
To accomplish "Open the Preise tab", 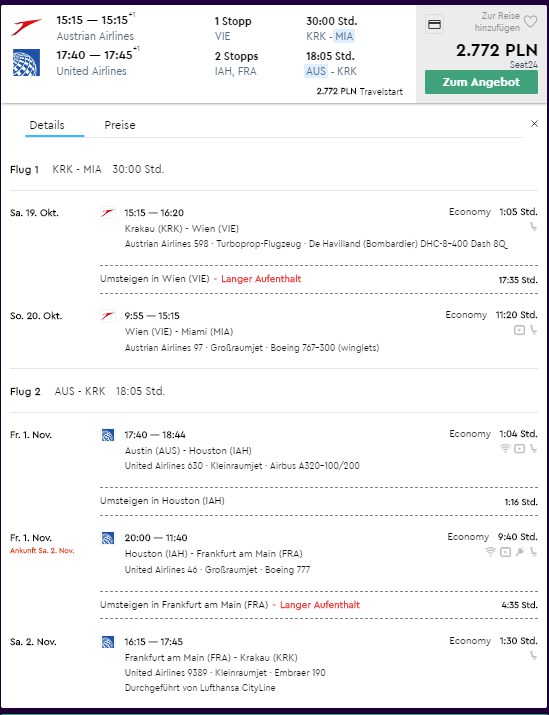I will 120,125.
